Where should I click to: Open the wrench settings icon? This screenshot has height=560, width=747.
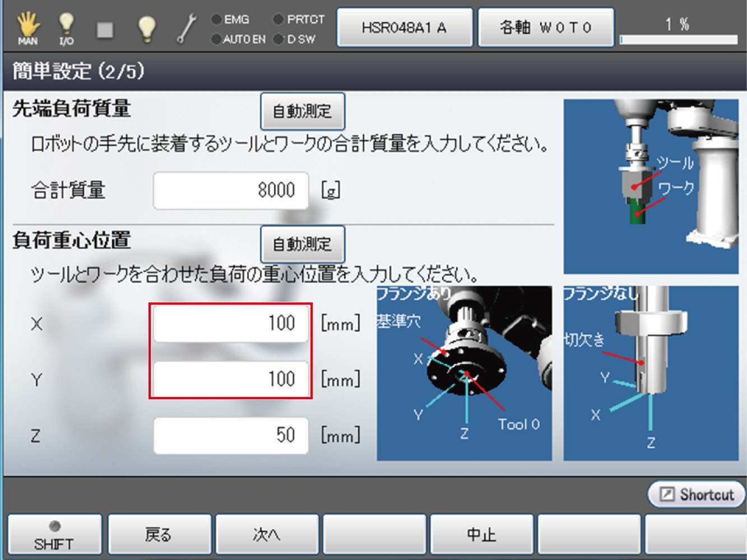point(186,28)
